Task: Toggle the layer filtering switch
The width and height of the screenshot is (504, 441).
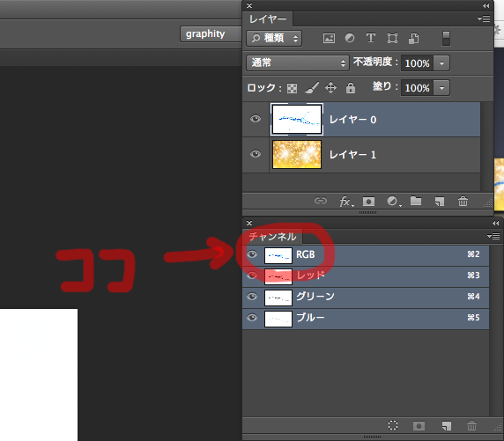Action: point(446,38)
